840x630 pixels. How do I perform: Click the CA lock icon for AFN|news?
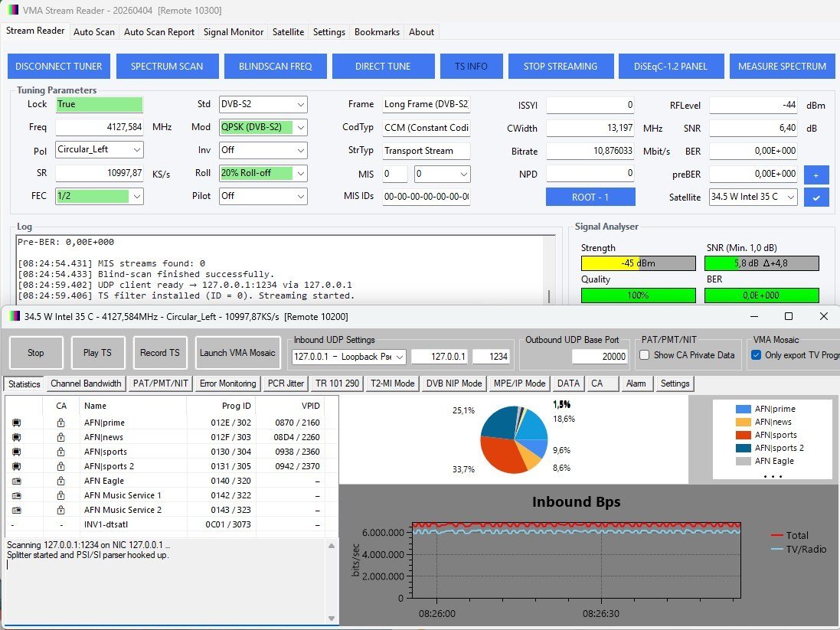point(61,437)
